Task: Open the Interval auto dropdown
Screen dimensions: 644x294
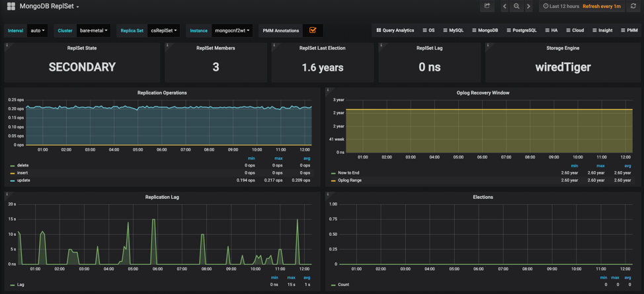Action: tap(38, 30)
